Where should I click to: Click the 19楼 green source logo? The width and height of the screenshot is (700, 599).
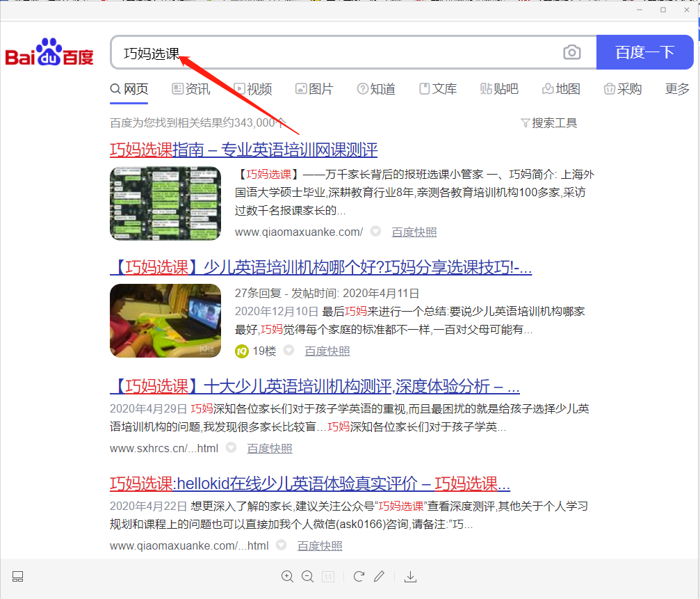pyautogui.click(x=241, y=351)
